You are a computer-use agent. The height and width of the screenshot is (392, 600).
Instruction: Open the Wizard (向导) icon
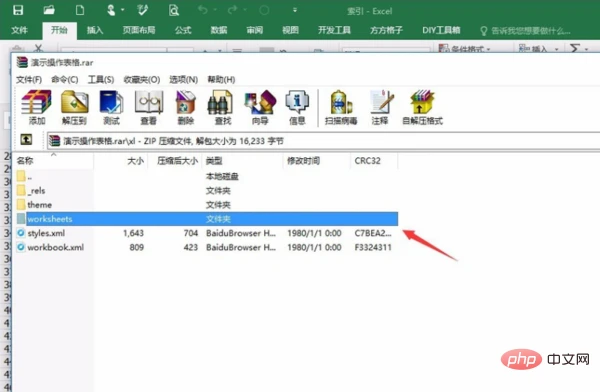pyautogui.click(x=260, y=107)
